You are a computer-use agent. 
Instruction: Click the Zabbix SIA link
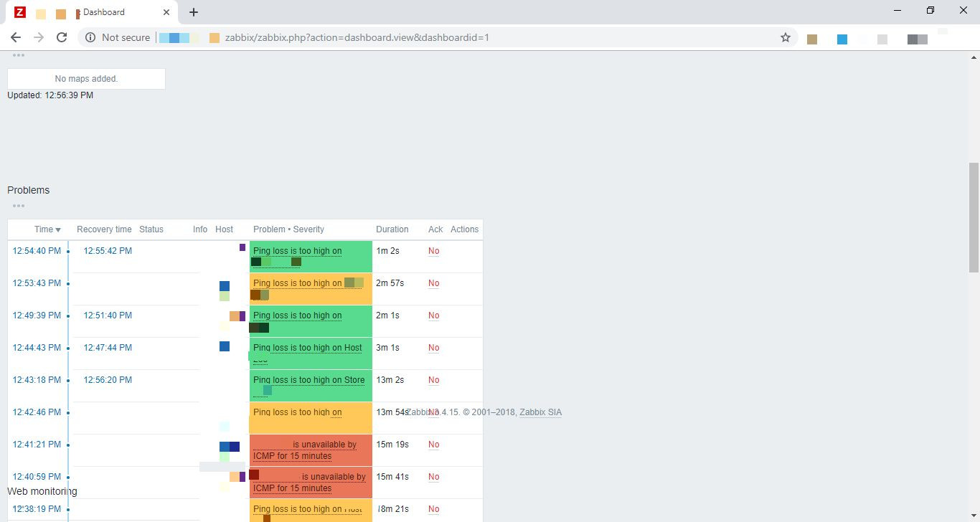click(x=541, y=412)
